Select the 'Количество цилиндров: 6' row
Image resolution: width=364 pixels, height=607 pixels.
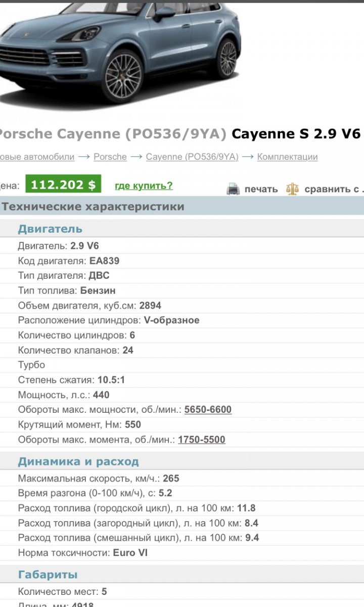[x=182, y=335]
